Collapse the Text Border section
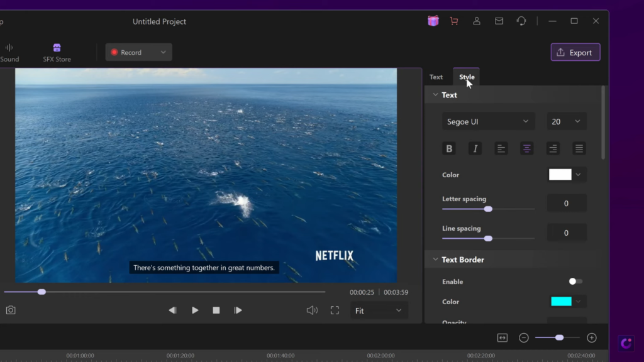Viewport: 644px width, 362px height. 435,260
